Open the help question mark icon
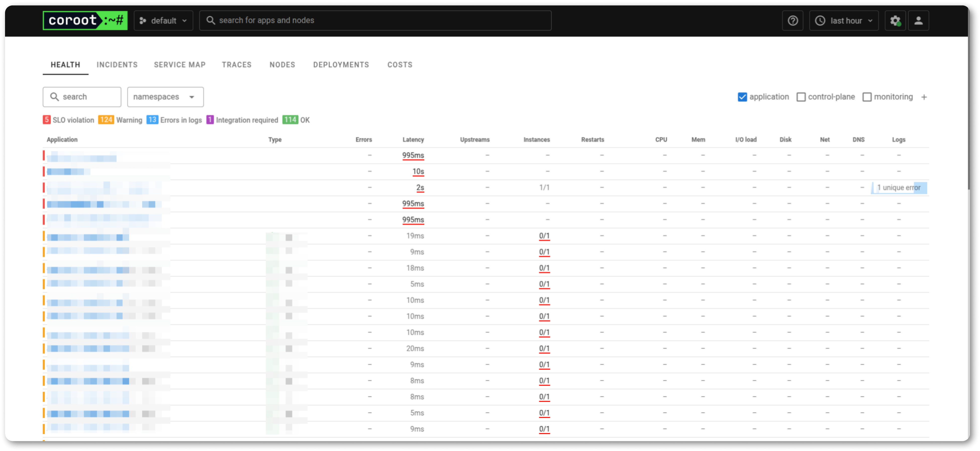Image resolution: width=980 pixels, height=451 pixels. coord(793,21)
